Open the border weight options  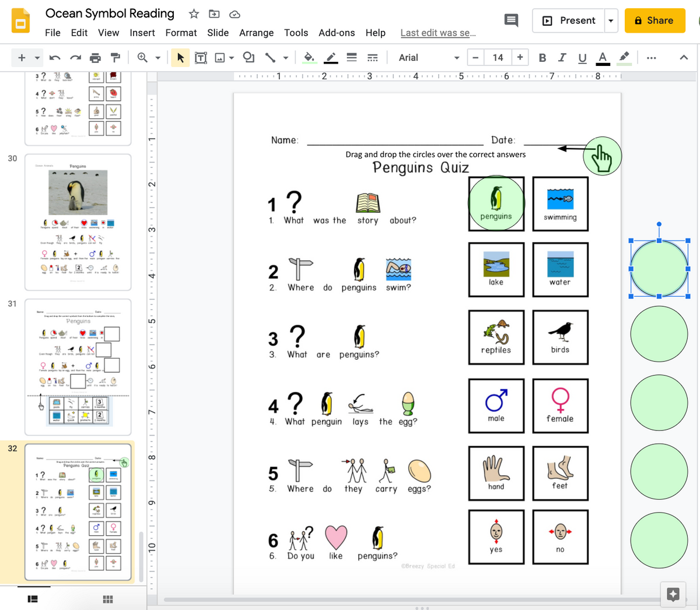point(352,57)
